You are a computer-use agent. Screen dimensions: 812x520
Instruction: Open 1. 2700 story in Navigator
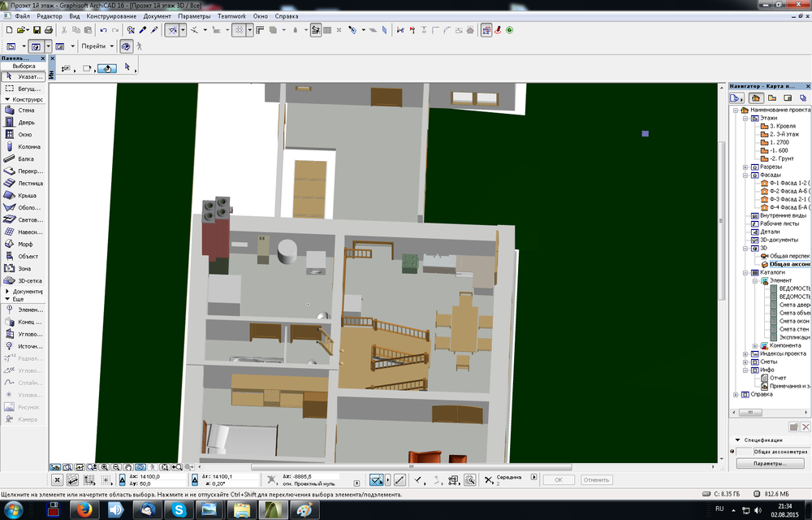779,142
